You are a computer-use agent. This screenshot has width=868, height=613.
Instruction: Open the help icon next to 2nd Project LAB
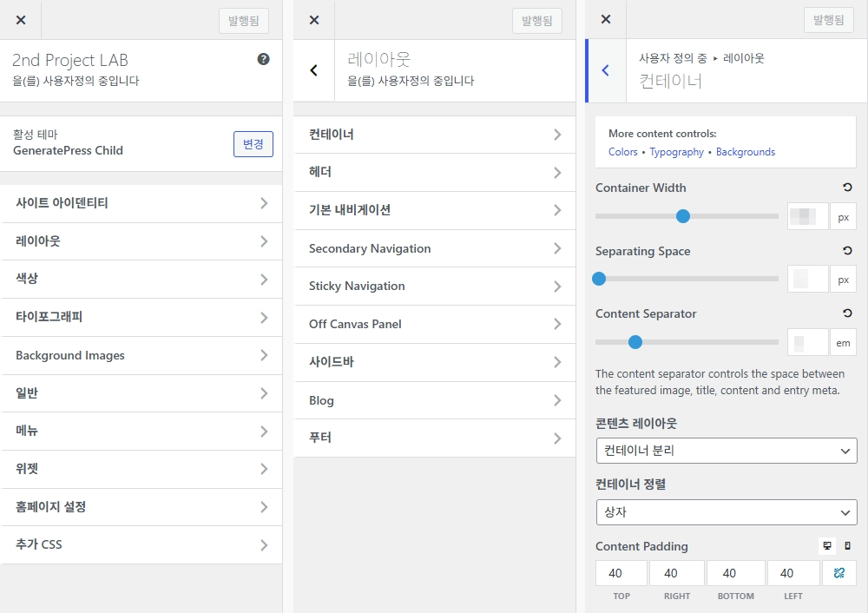[x=263, y=59]
